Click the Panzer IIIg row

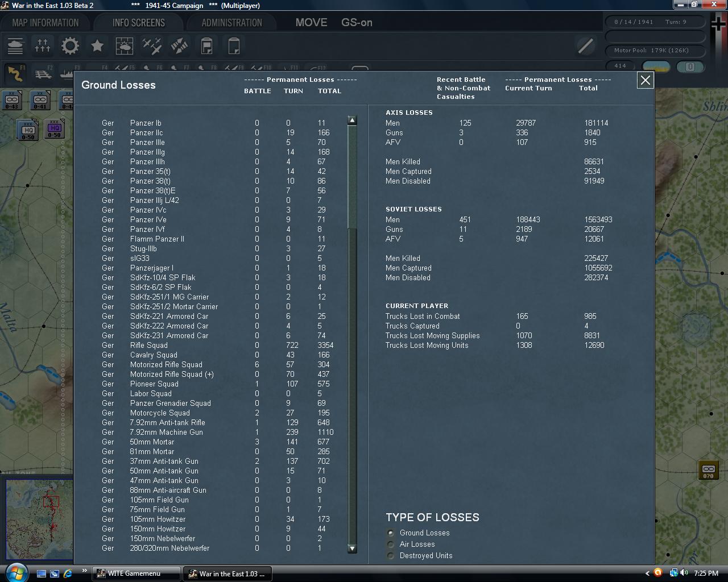[x=219, y=152]
